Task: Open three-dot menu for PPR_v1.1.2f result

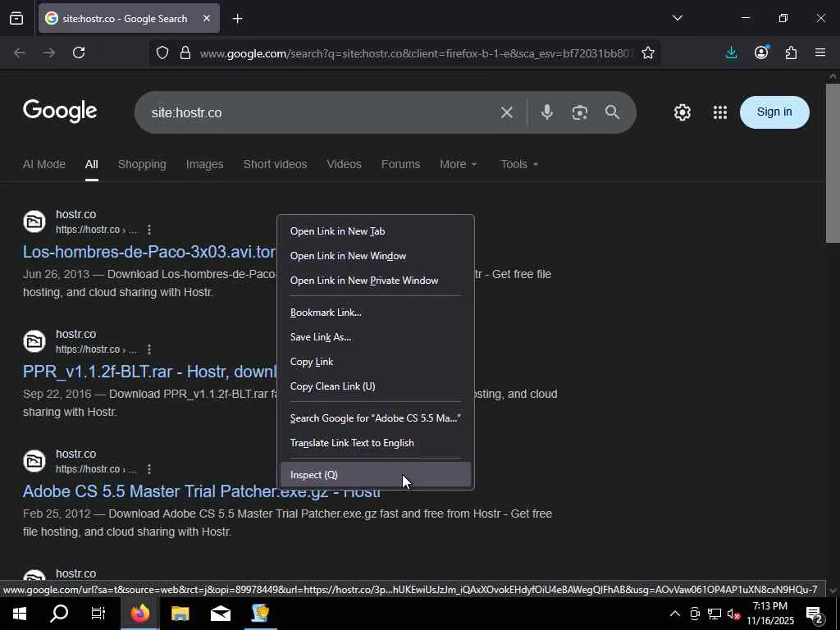Action: click(149, 349)
